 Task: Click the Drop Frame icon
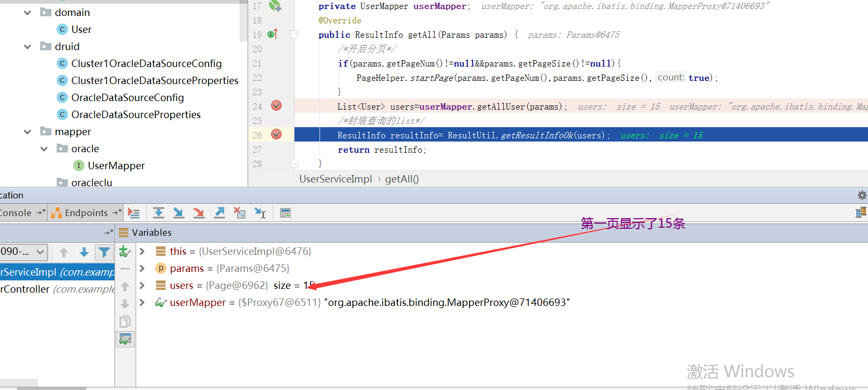(x=240, y=213)
